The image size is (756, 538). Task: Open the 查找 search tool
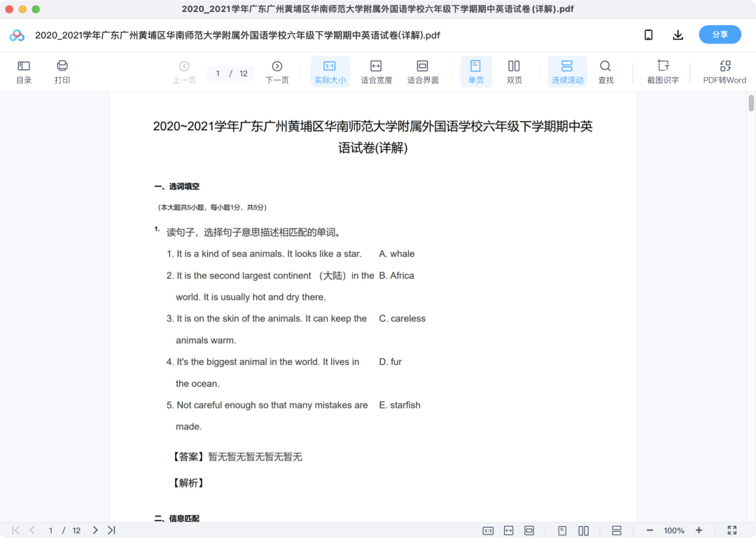click(x=605, y=72)
